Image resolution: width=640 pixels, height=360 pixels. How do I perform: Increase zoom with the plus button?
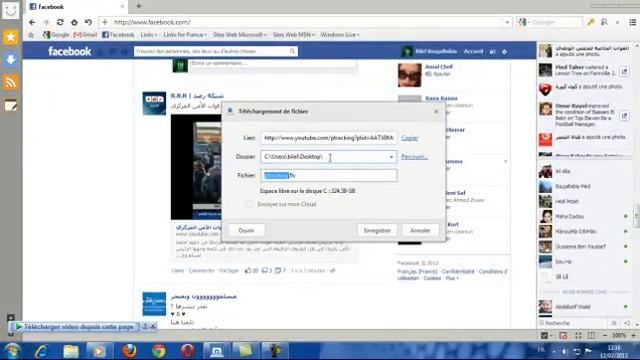click(633, 336)
